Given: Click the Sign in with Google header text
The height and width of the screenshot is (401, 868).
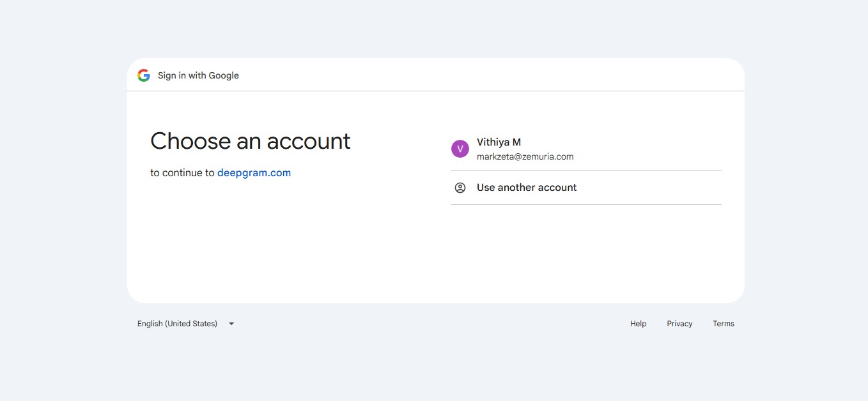Looking at the screenshot, I should click(x=198, y=75).
